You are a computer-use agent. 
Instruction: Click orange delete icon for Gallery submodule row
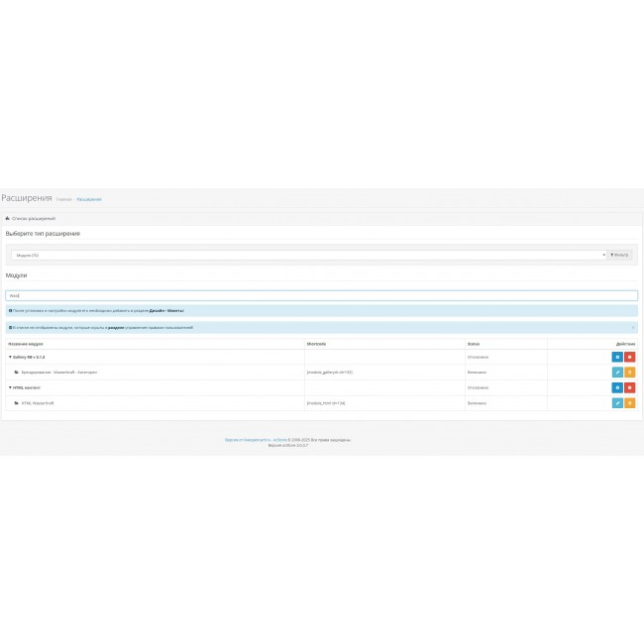[630, 372]
